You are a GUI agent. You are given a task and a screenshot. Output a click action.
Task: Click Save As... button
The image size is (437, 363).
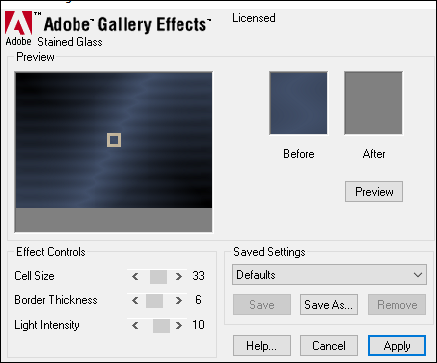(x=329, y=305)
